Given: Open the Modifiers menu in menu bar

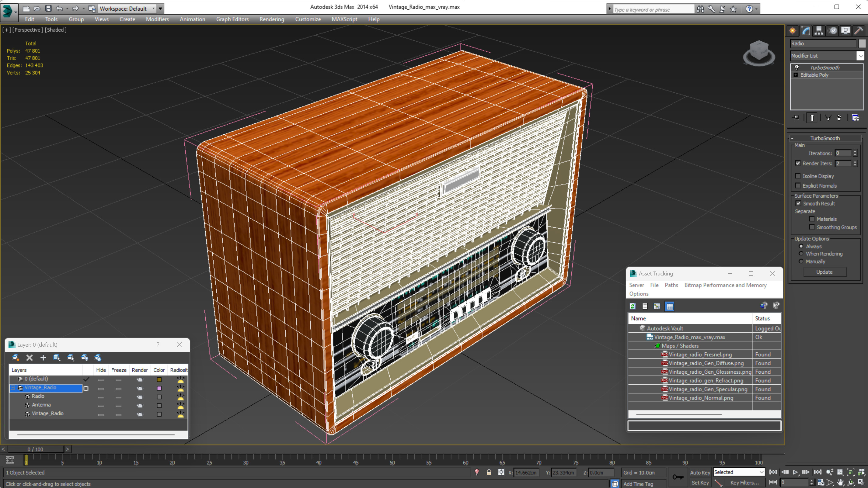Looking at the screenshot, I should click(x=157, y=19).
